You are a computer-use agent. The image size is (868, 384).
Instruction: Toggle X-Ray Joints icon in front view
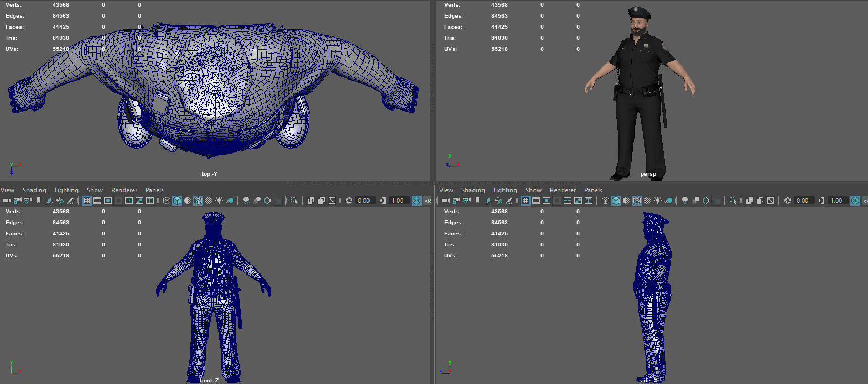(x=332, y=201)
